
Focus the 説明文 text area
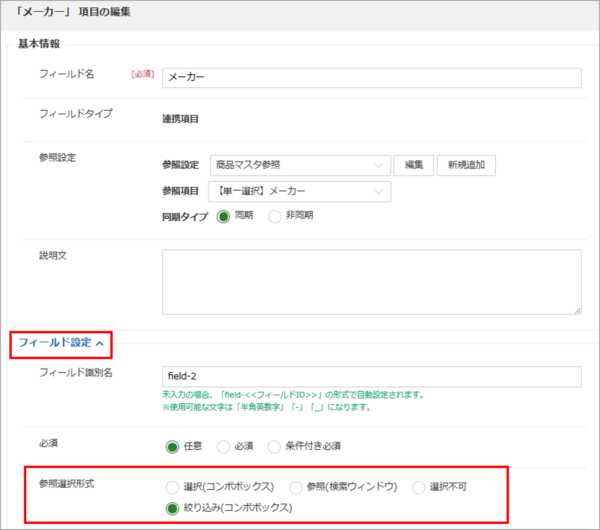[x=371, y=282]
